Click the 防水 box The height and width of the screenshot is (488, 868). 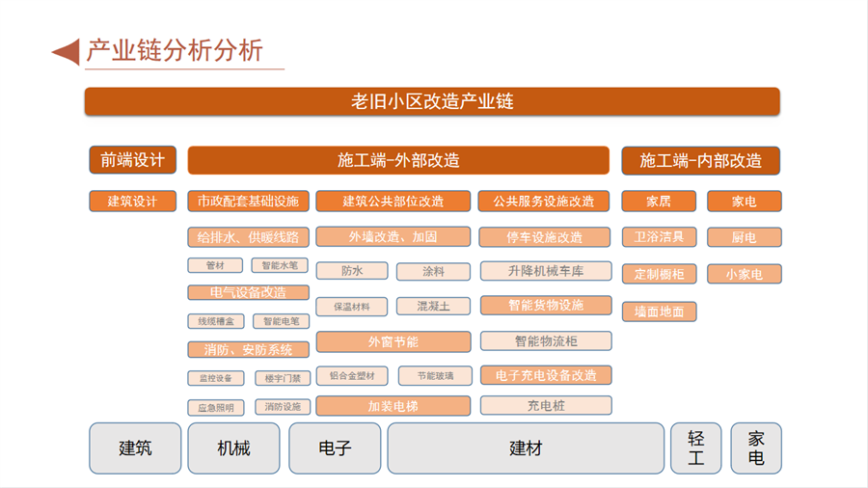point(352,271)
